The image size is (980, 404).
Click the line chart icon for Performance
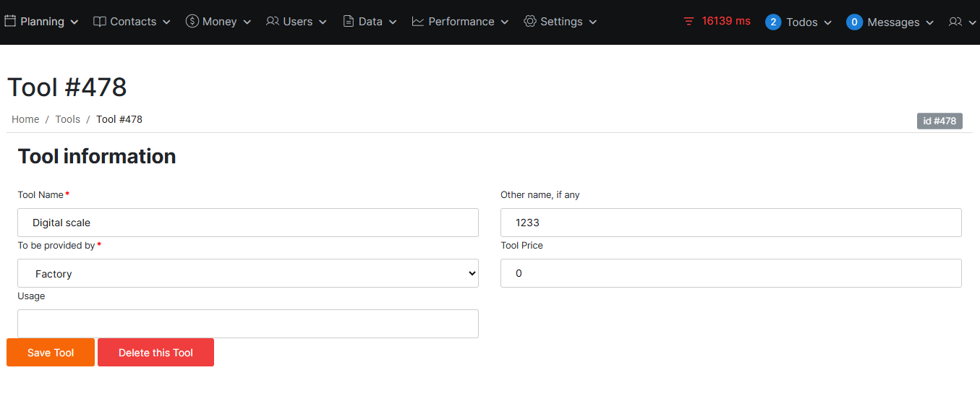coord(418,22)
